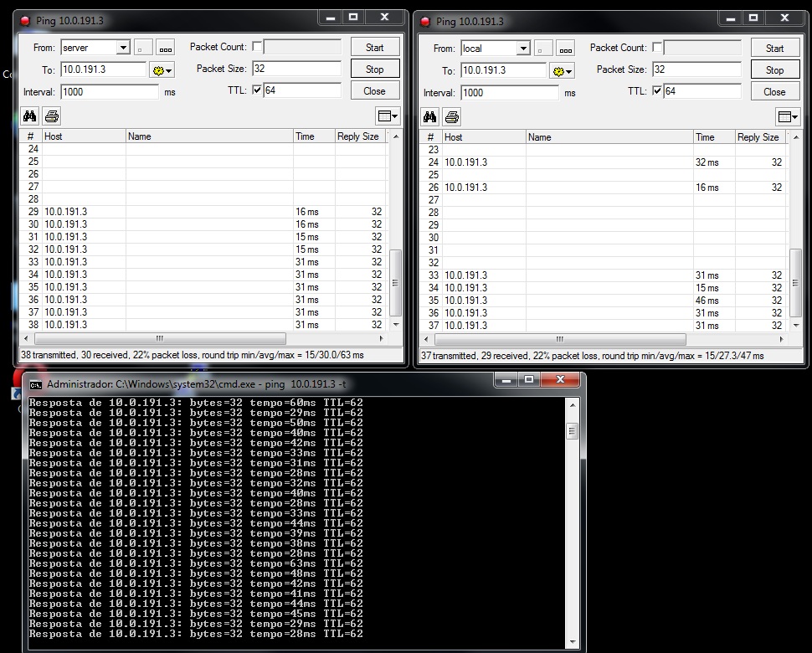
Task: Click the yellow burst icon beside the local To field
Action: (558, 70)
